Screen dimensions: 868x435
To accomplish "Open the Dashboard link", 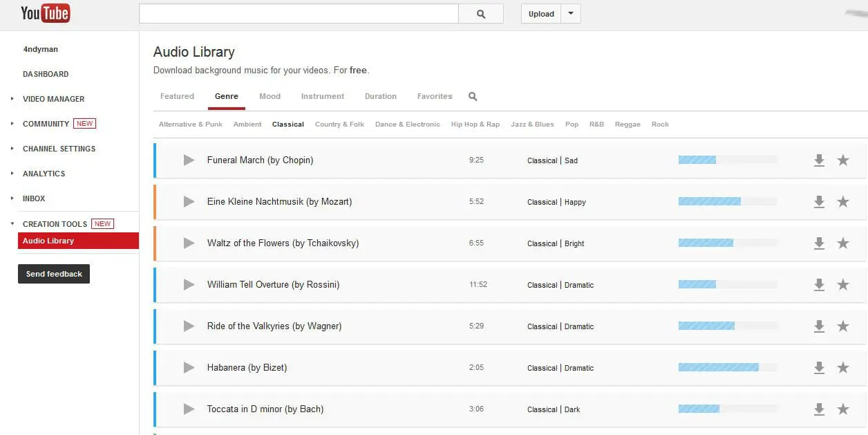I will tap(46, 74).
